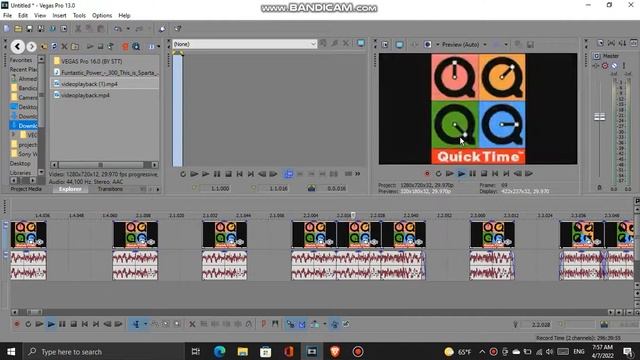Viewport: 640px width, 360px height.
Task: Open Auto Ripple mode dropdown arrow
Action: (324, 324)
